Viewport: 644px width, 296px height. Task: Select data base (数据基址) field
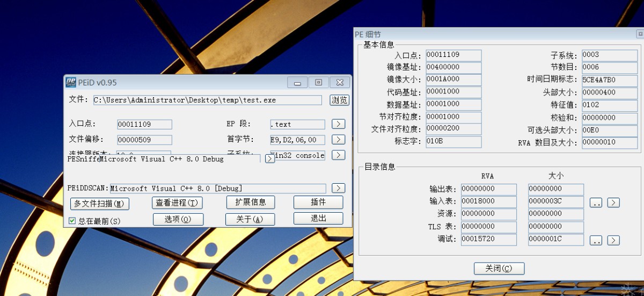453,104
